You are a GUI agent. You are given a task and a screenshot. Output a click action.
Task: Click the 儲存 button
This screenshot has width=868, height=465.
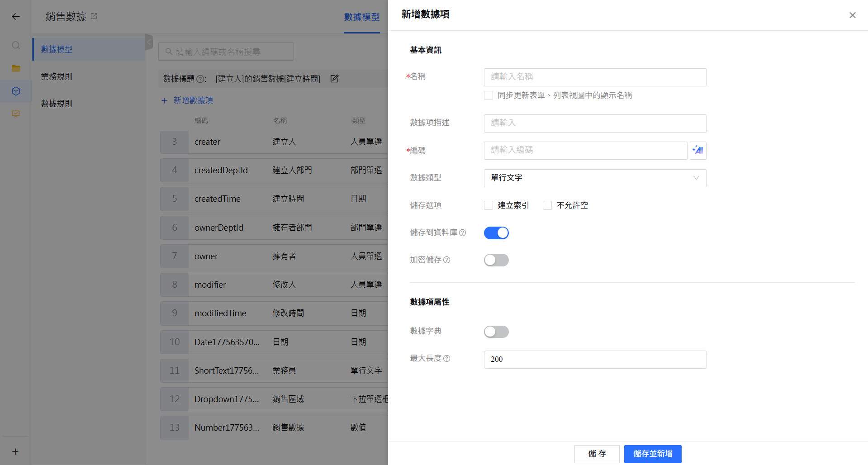tap(597, 454)
